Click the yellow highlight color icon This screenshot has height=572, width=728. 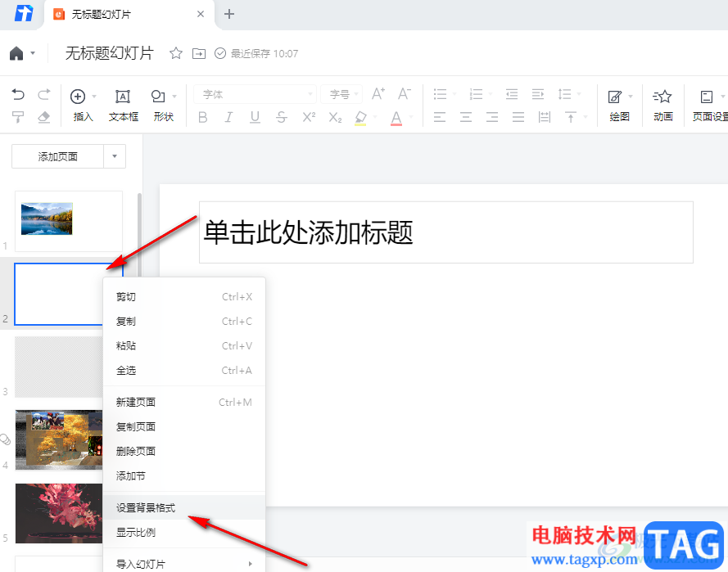(x=361, y=118)
